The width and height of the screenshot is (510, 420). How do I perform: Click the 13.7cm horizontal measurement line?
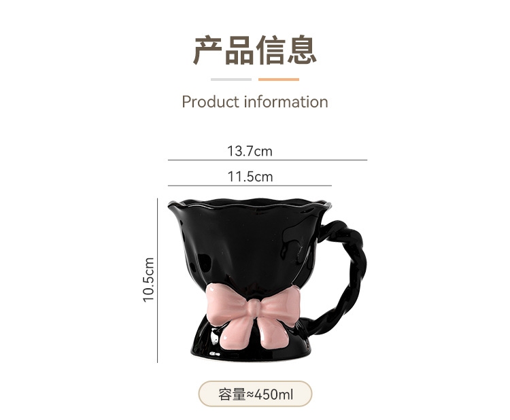tap(267, 160)
